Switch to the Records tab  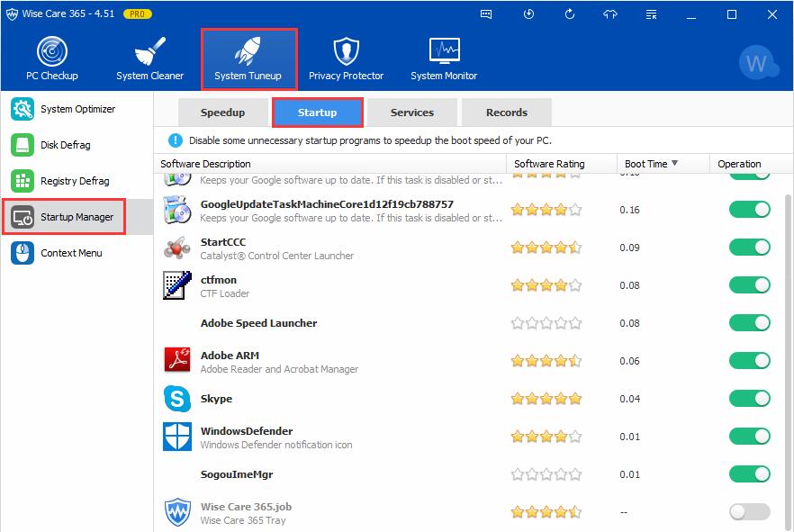506,113
